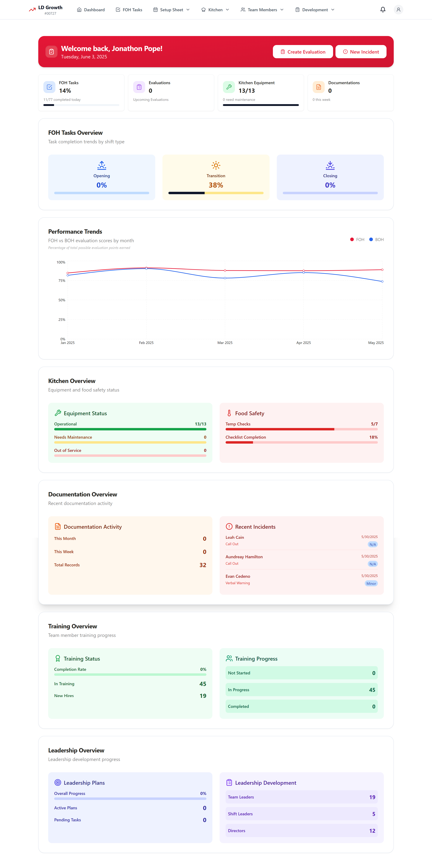The image size is (432, 868).
Task: Click the New Incident button
Action: 361,52
